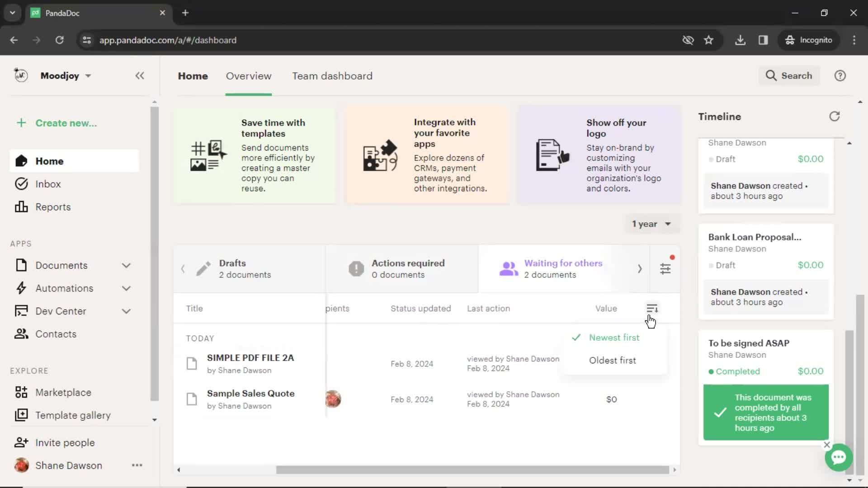Click the filter/sort columns icon
This screenshot has width=868, height=488.
click(652, 308)
